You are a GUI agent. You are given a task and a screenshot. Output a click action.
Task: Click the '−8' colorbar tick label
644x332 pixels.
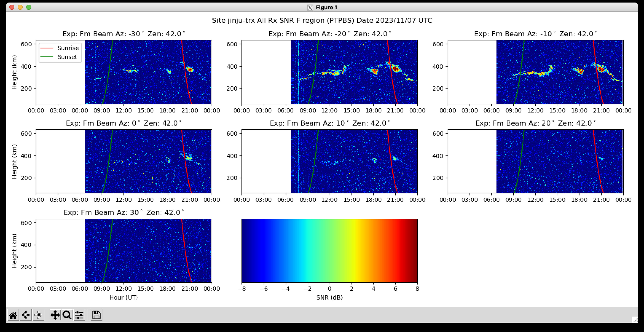point(242,289)
